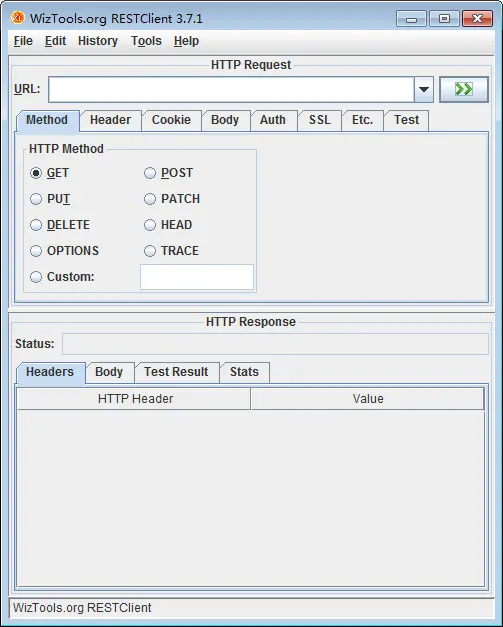This screenshot has height=627, width=503.
Task: Open the Edit menu
Action: [55, 41]
